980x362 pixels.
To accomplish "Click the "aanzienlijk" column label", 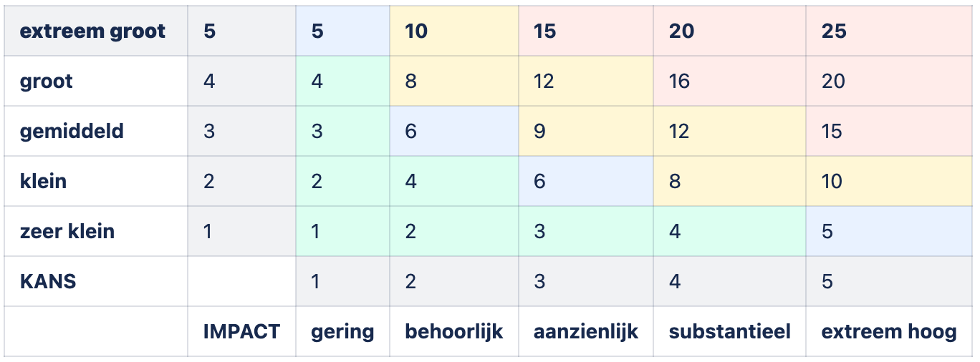I will [x=585, y=332].
